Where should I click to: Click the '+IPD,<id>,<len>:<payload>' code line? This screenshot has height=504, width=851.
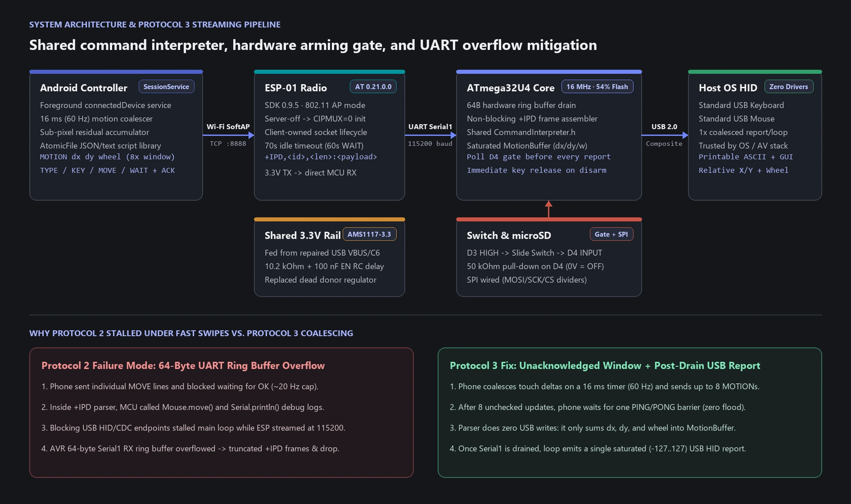click(x=321, y=157)
